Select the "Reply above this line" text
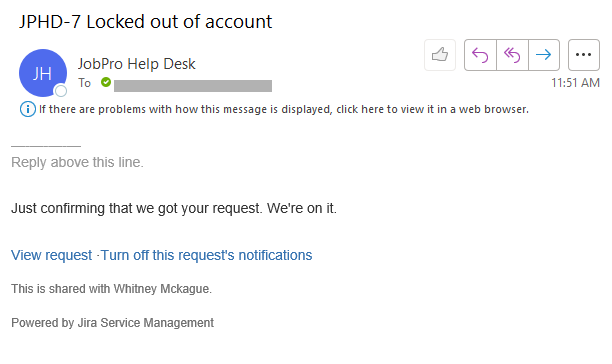This screenshot has height=364, width=612. [x=77, y=162]
